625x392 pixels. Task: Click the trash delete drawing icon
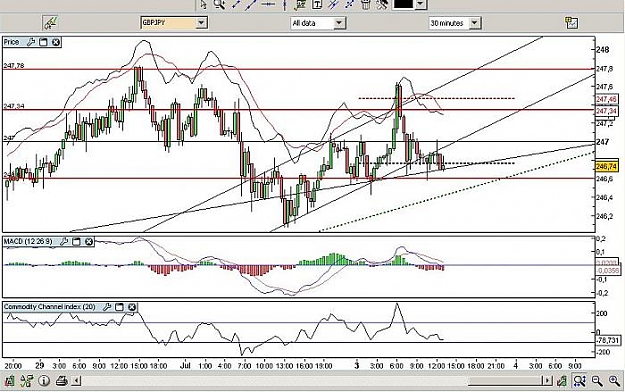click(366, 4)
